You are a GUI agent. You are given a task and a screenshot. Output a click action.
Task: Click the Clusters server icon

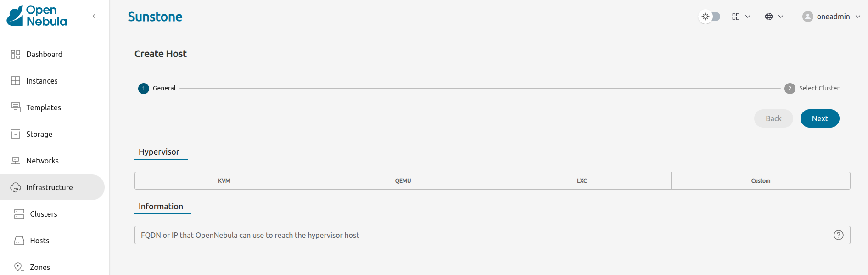pos(19,214)
